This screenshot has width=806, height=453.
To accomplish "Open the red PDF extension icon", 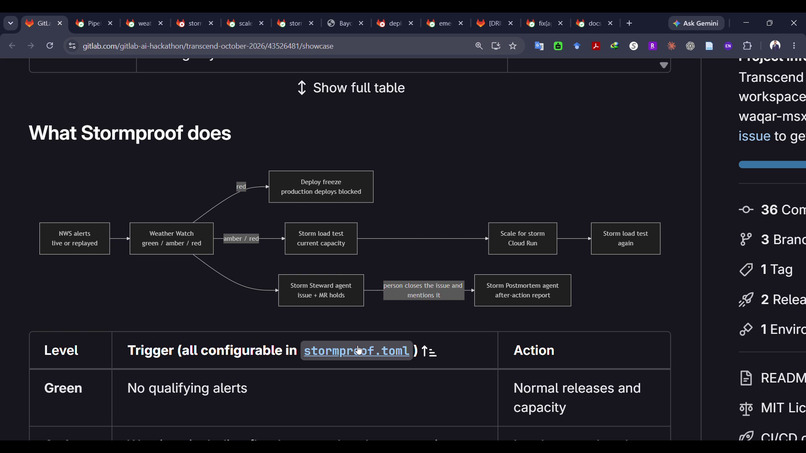I will tap(596, 46).
